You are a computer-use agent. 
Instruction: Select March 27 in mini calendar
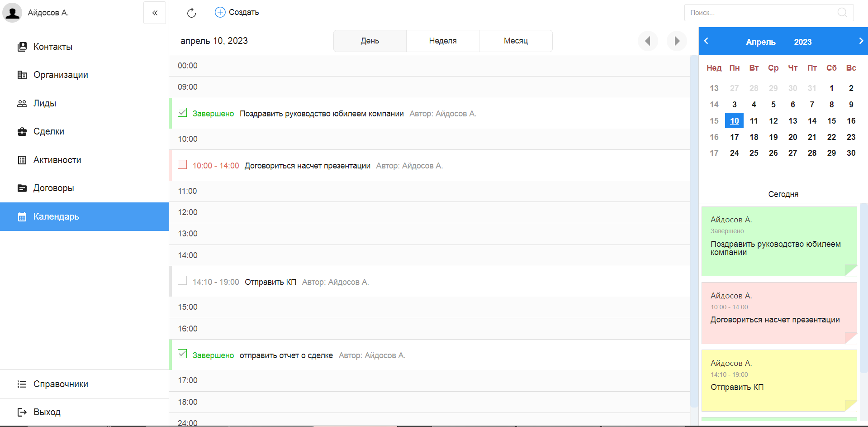734,88
